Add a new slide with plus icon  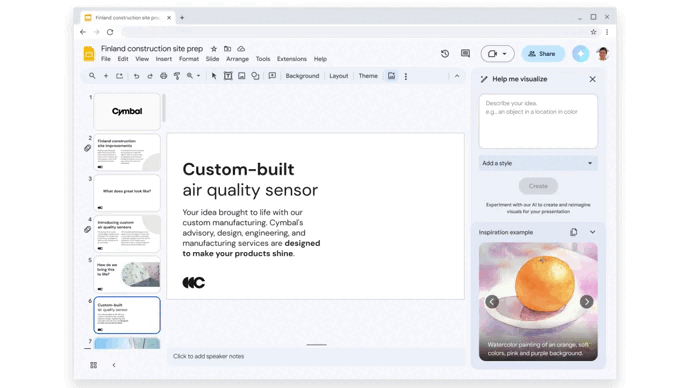coord(106,76)
